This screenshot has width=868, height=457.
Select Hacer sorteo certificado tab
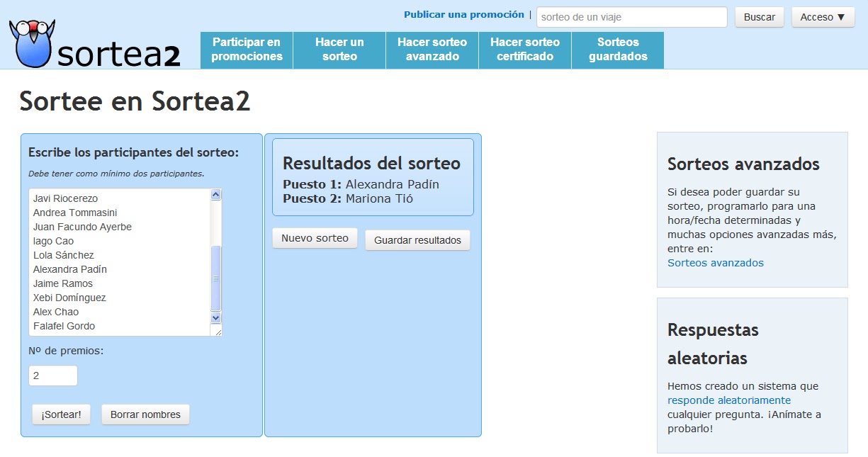[525, 50]
